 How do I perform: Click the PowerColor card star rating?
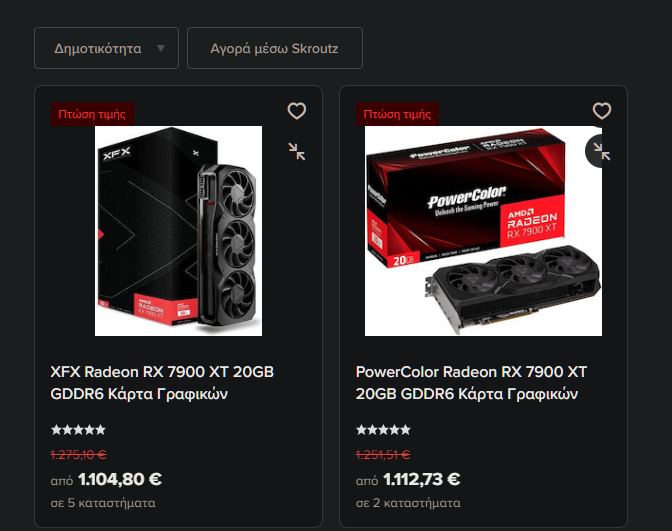[x=383, y=430]
